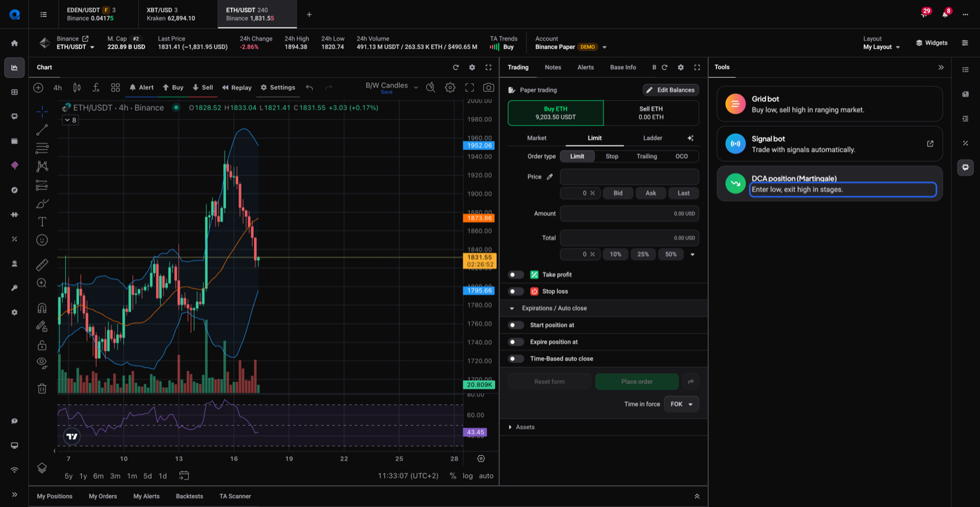Image resolution: width=980 pixels, height=507 pixels.
Task: Click the Amount input field
Action: click(x=629, y=214)
